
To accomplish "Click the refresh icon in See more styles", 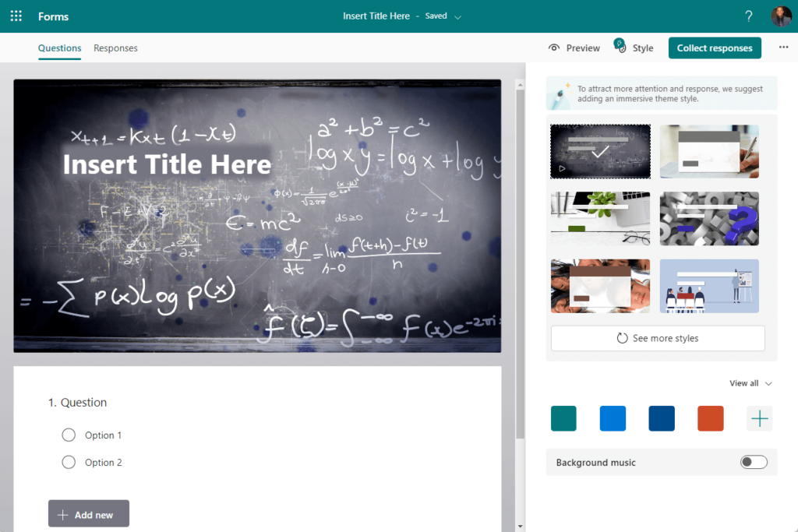I will point(622,338).
